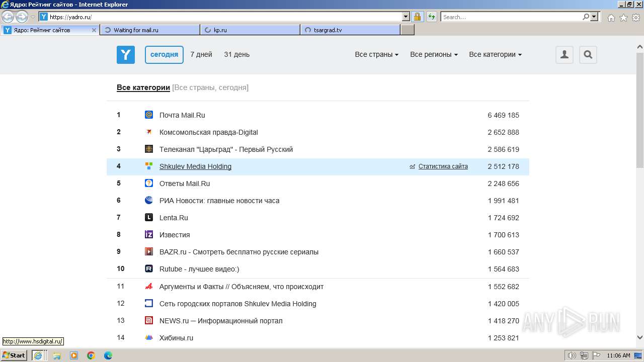Open the address bar URL history dropdown
The image size is (644, 362).
[406, 17]
